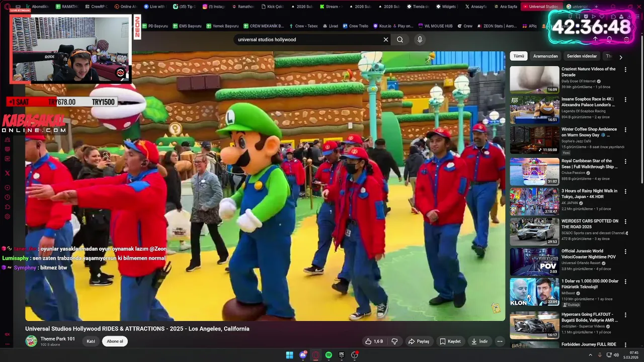The image size is (644, 362).
Task: Open WEIRDEST CARS SPOTTED thumbnail
Action: point(534,232)
